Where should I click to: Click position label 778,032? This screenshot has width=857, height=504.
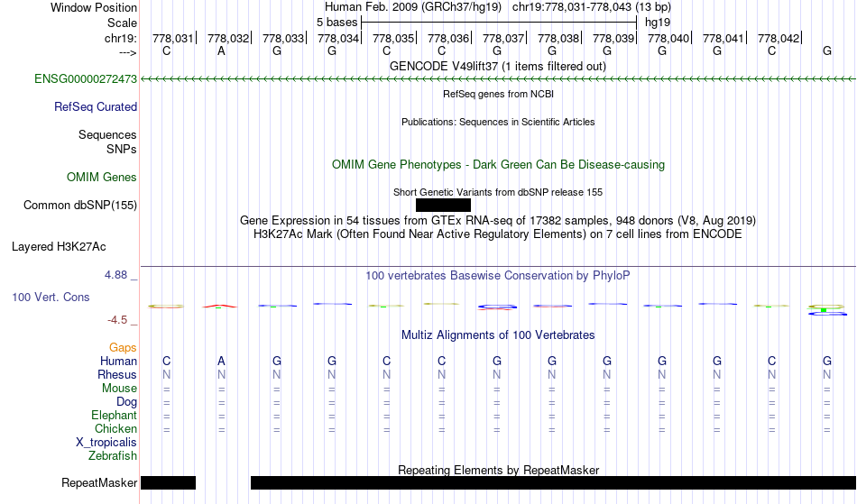(228, 38)
